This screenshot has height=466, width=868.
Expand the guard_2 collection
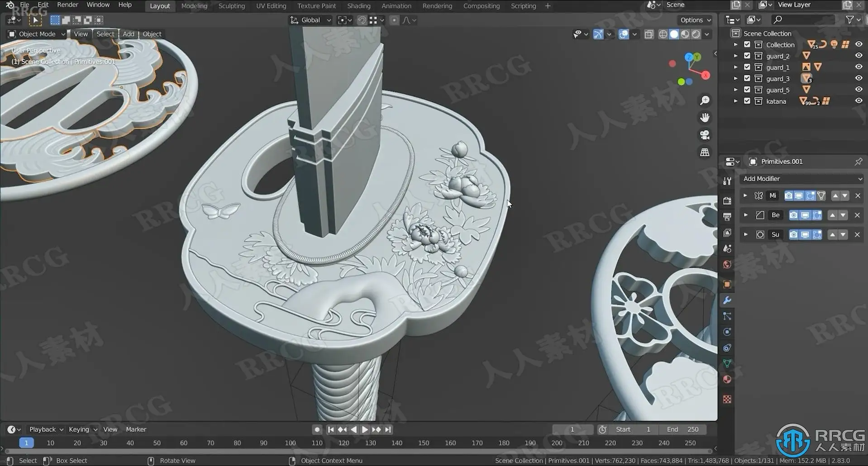tap(735, 56)
